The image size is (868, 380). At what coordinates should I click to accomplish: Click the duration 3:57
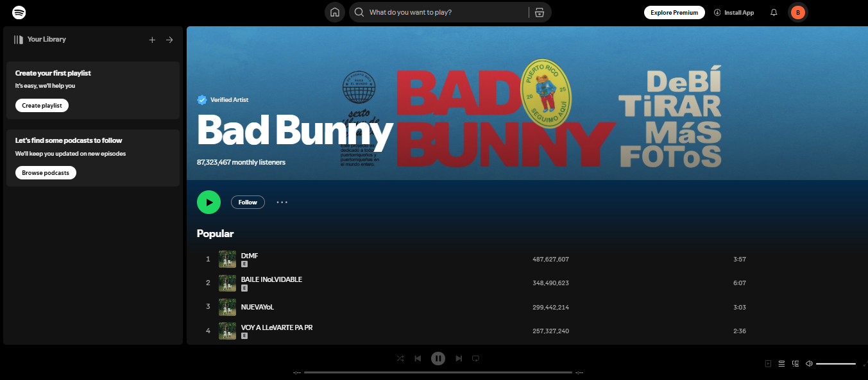click(x=740, y=260)
